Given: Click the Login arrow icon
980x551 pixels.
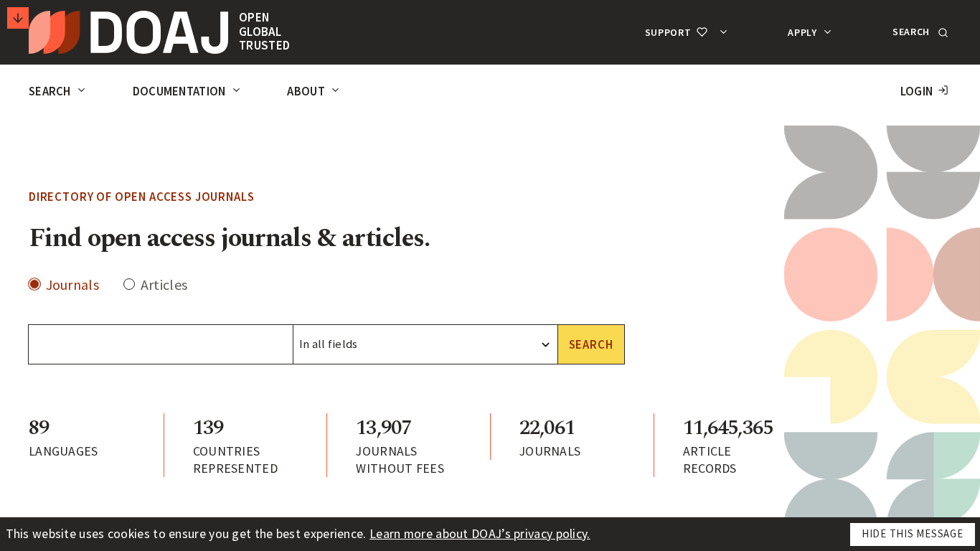Looking at the screenshot, I should click(x=943, y=90).
